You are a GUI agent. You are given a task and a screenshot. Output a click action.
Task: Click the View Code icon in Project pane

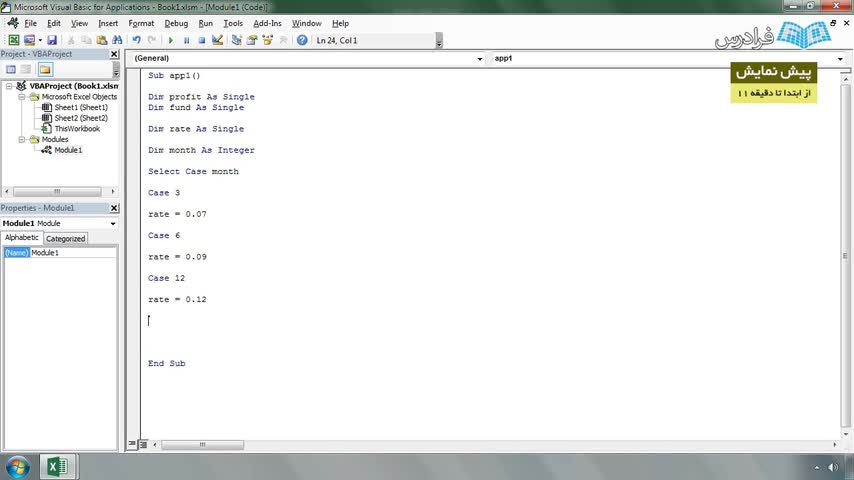11,69
